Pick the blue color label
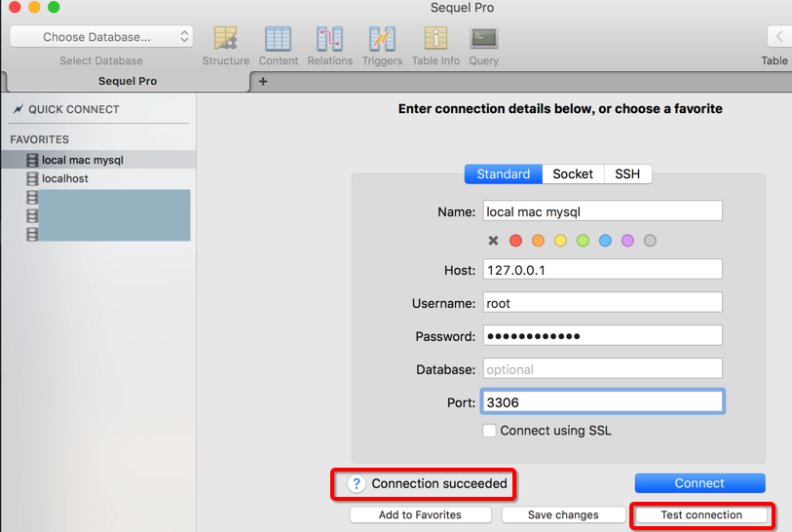This screenshot has height=532, width=792. coord(605,241)
